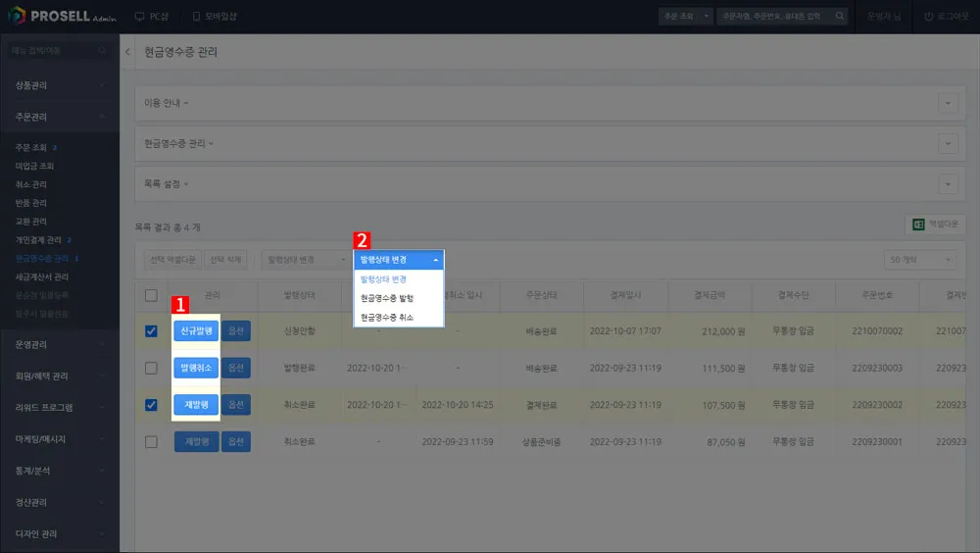Expand 상품관리 in the sidebar

tap(60, 85)
